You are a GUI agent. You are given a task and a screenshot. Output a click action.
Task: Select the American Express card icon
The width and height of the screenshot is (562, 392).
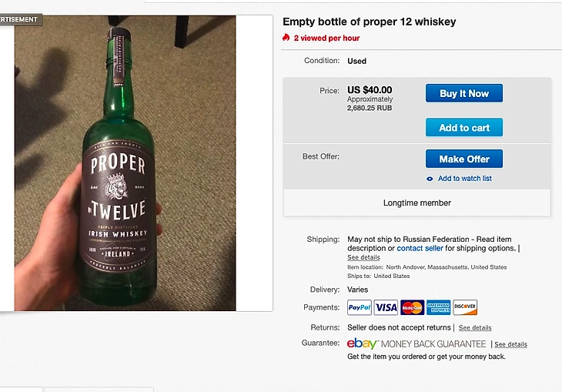point(438,307)
